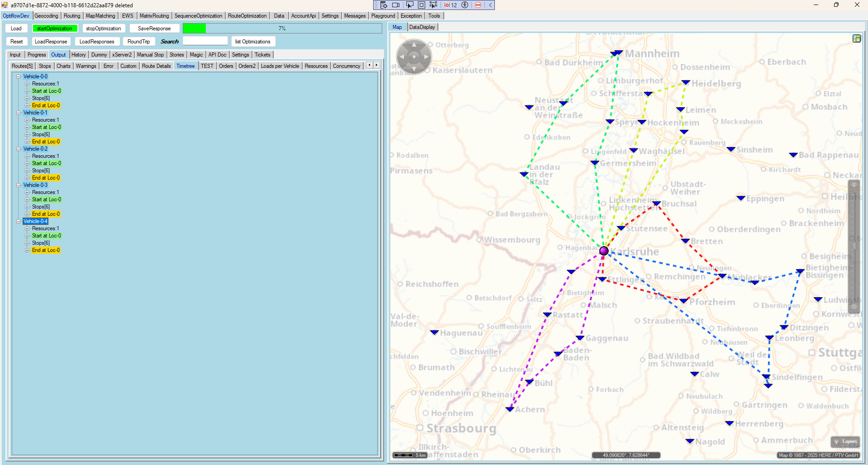Viewport: 868px width, 465px height.
Task: Click the SaveResponse button
Action: point(154,28)
